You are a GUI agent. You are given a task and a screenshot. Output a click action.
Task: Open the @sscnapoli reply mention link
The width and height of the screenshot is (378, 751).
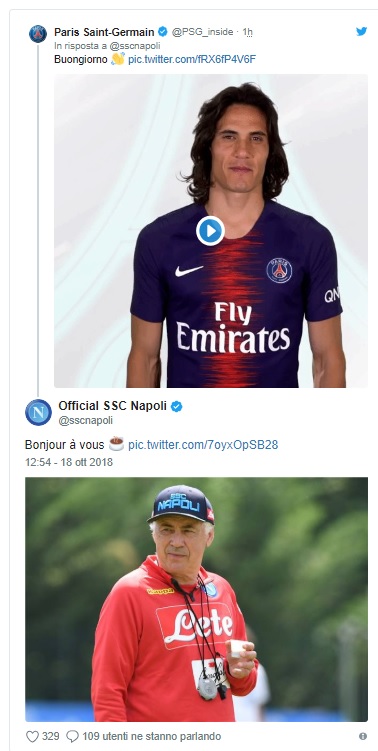pos(135,46)
